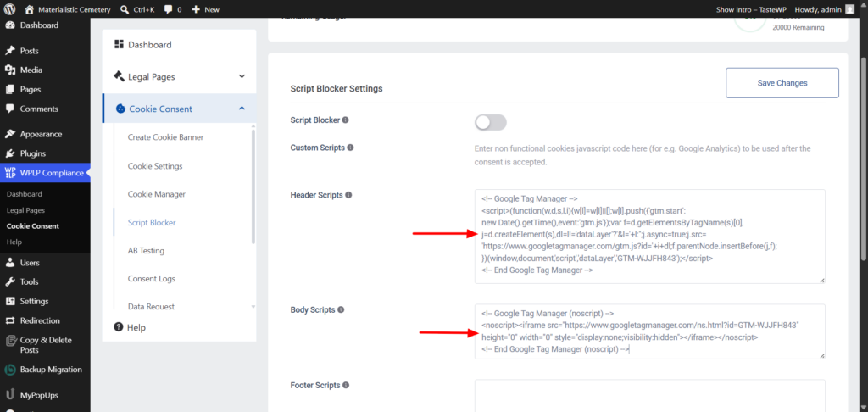Click the WPLP Compliance logo icon
This screenshot has height=412, width=868.
click(x=9, y=173)
